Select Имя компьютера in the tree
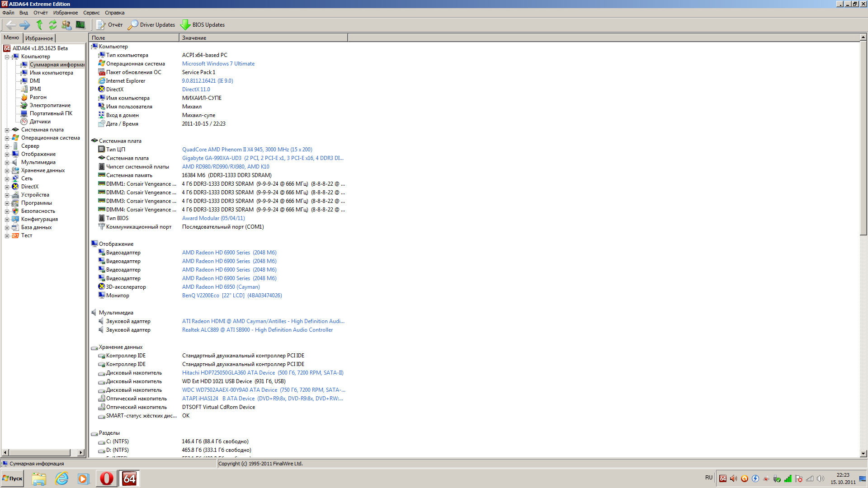The height and width of the screenshot is (488, 868). pos(51,73)
